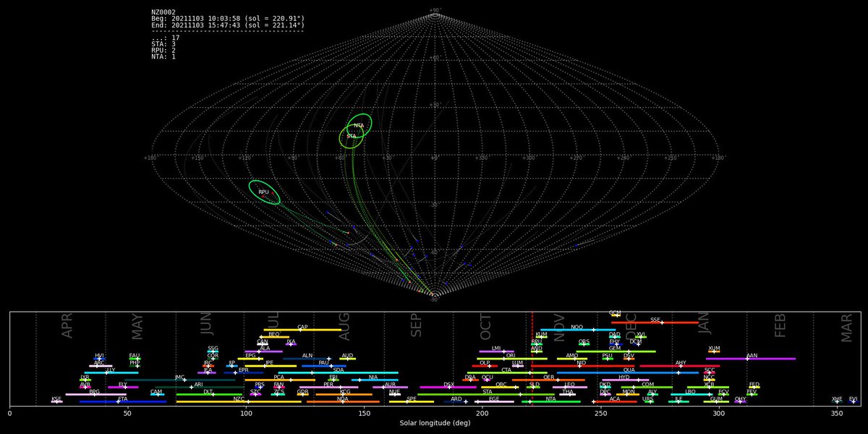
Task: Click the 350 tick on solar longitude axis
Action: point(837,413)
